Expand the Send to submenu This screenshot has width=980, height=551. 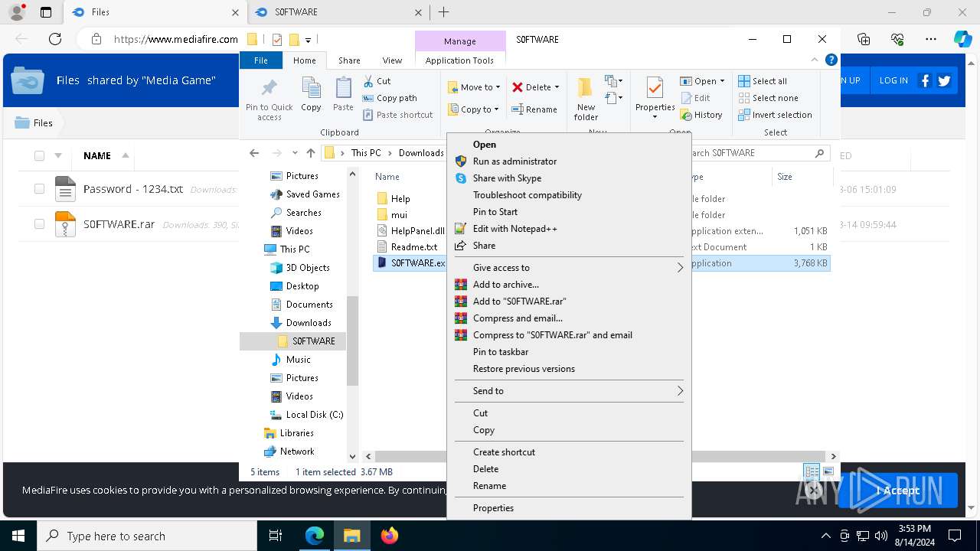pyautogui.click(x=680, y=391)
